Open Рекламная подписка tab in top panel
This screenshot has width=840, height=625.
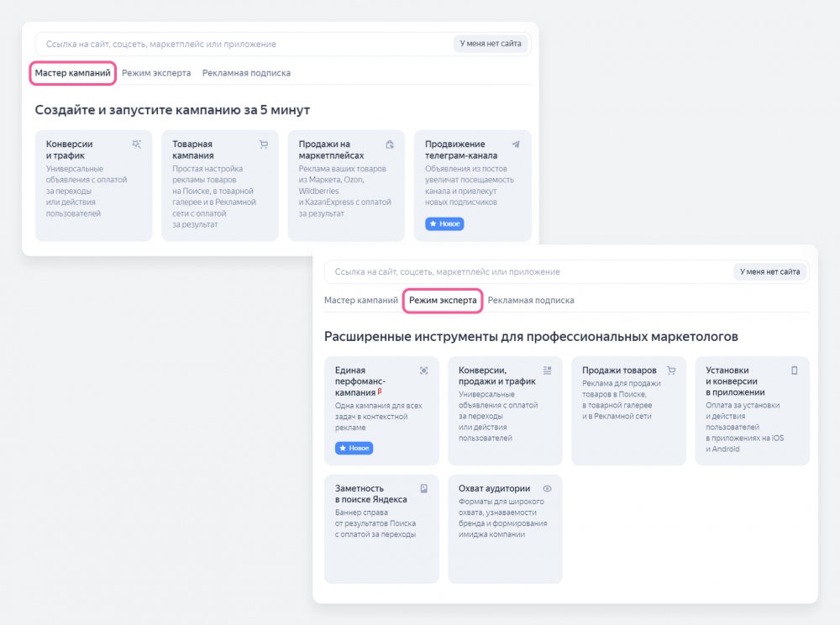[x=246, y=73]
